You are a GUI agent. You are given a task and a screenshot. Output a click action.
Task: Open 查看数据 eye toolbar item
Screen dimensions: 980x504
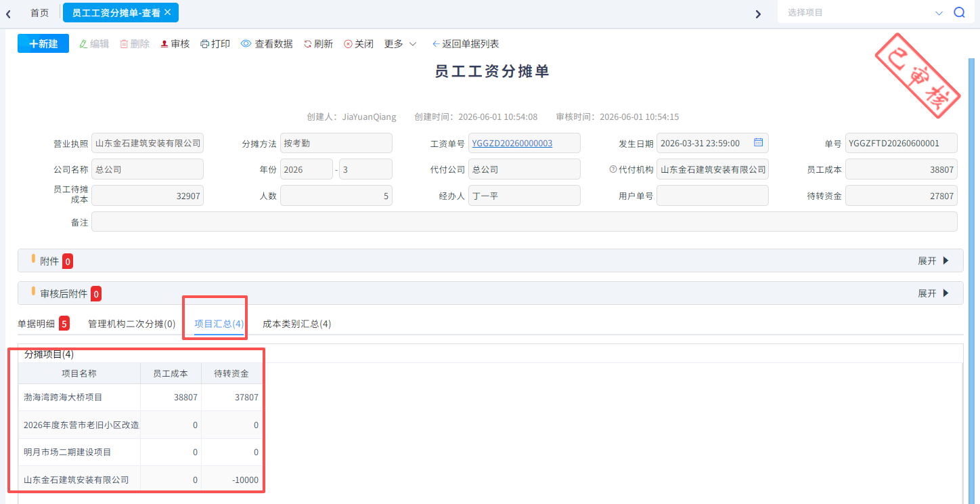coord(267,44)
